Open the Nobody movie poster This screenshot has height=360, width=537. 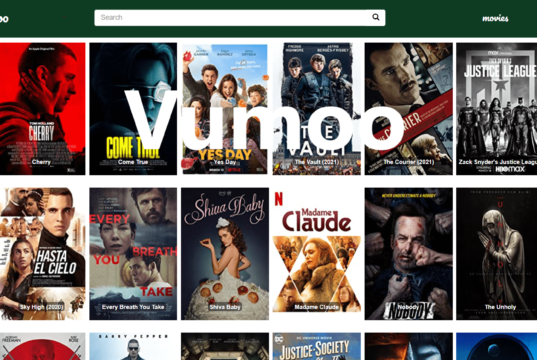click(x=409, y=254)
